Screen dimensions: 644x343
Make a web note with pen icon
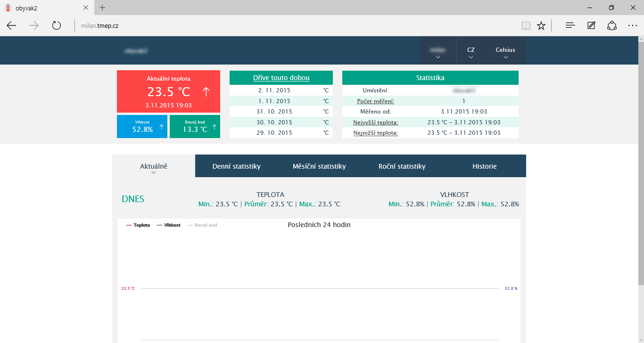coord(591,25)
